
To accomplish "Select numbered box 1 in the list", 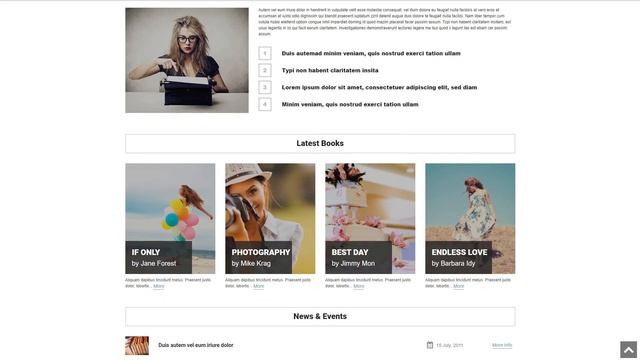I will pos(265,53).
